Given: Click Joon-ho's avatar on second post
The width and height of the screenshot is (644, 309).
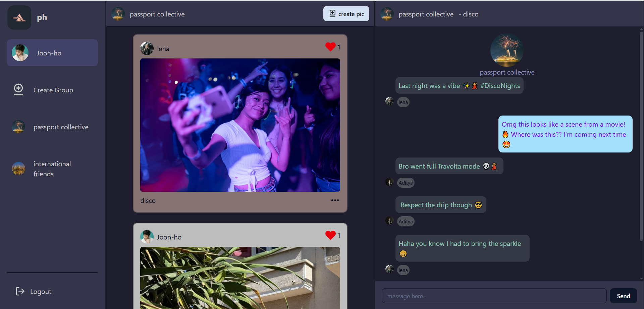Looking at the screenshot, I should [x=147, y=237].
